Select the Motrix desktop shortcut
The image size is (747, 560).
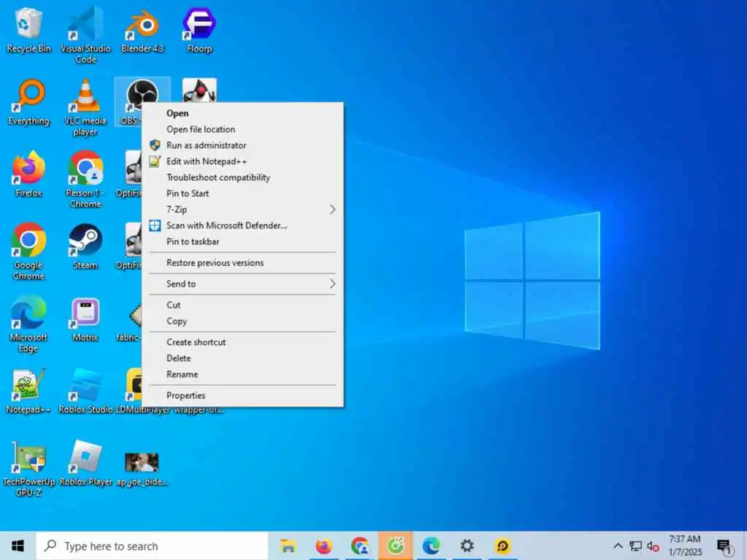(x=85, y=319)
